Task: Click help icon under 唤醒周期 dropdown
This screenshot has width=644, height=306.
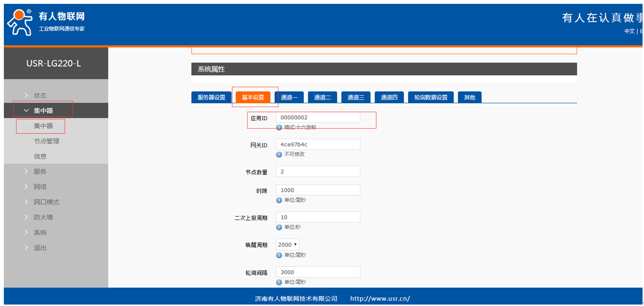Action: 279,255
